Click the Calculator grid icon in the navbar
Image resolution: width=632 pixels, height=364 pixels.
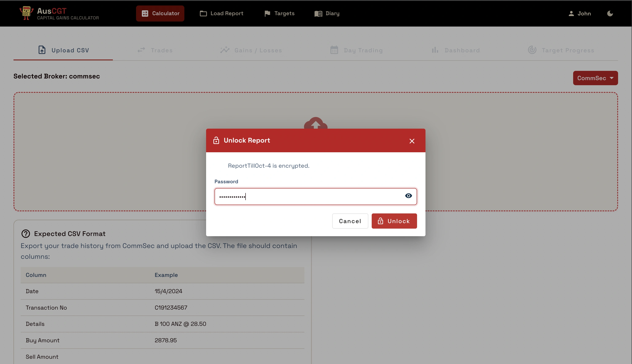pyautogui.click(x=145, y=13)
